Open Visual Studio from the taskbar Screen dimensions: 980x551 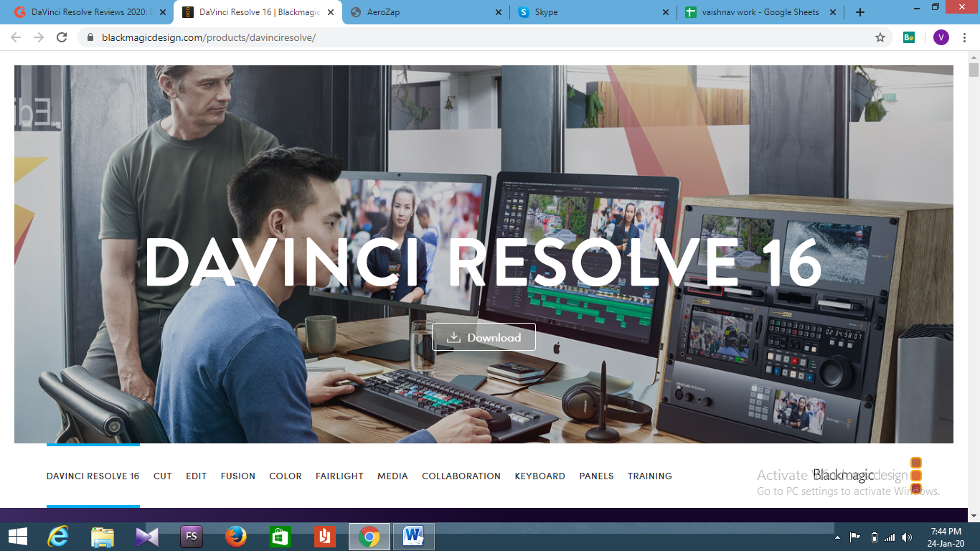tap(147, 537)
